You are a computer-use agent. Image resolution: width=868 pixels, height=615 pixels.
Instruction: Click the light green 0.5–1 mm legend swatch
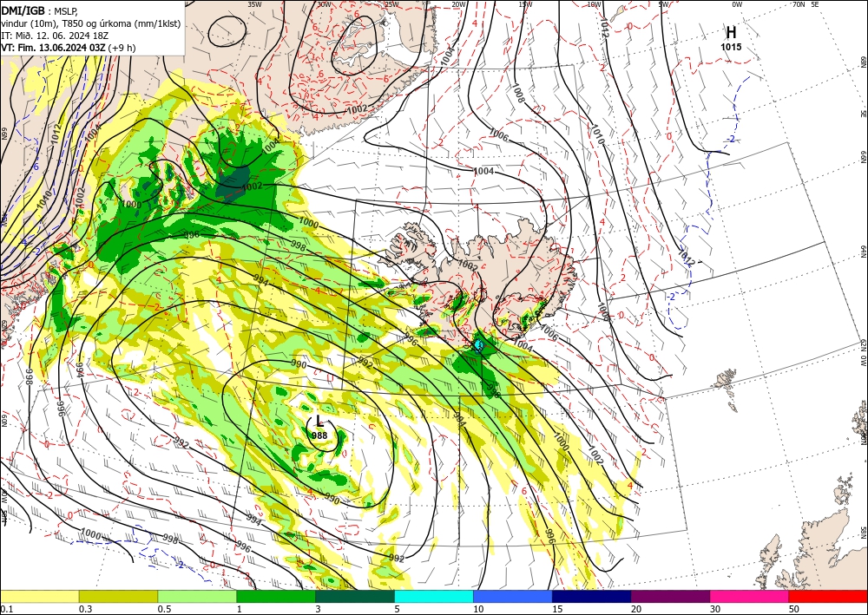point(197,596)
